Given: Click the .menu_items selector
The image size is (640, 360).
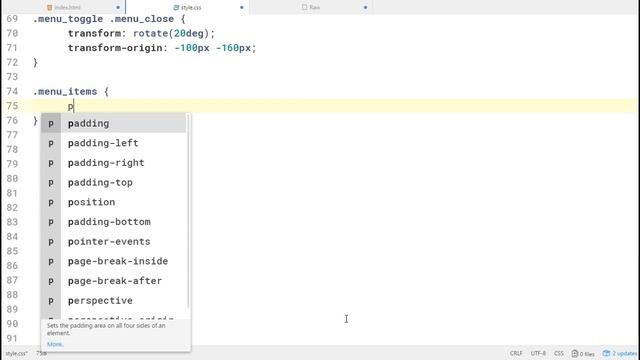Looking at the screenshot, I should point(65,91).
